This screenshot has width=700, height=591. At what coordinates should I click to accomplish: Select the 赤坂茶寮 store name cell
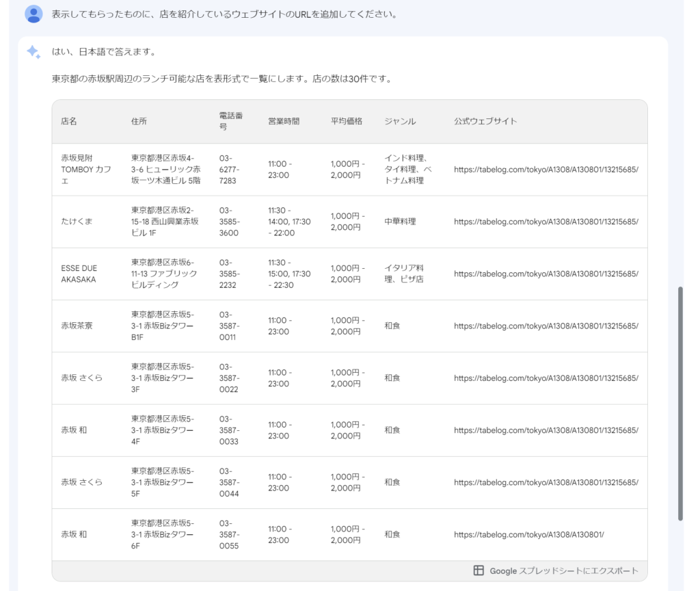[x=77, y=326]
